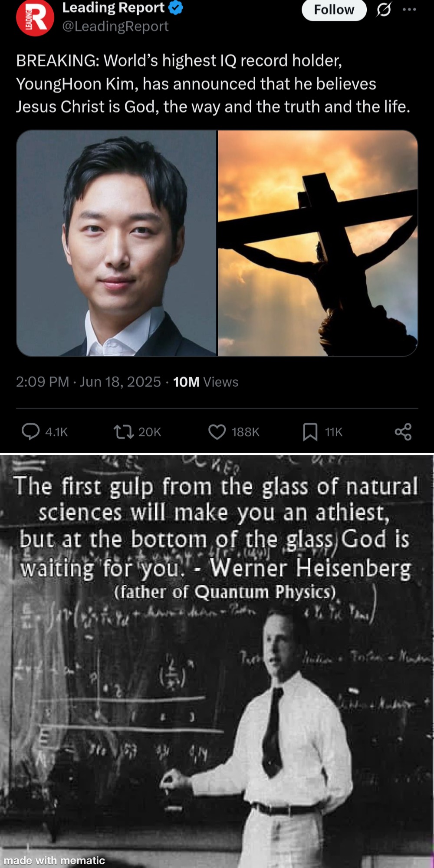Open the YoungHoon Kim portrait photo
The image size is (434, 868).
coord(116,243)
